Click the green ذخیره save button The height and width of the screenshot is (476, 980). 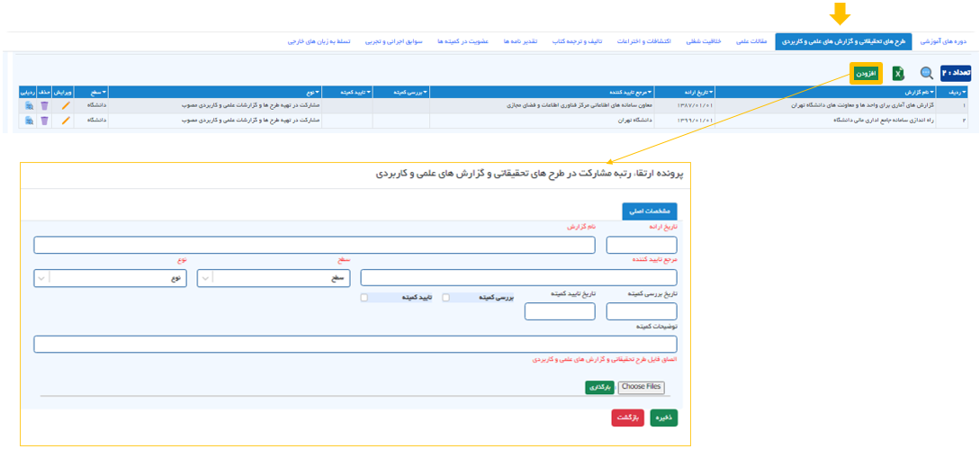click(664, 418)
